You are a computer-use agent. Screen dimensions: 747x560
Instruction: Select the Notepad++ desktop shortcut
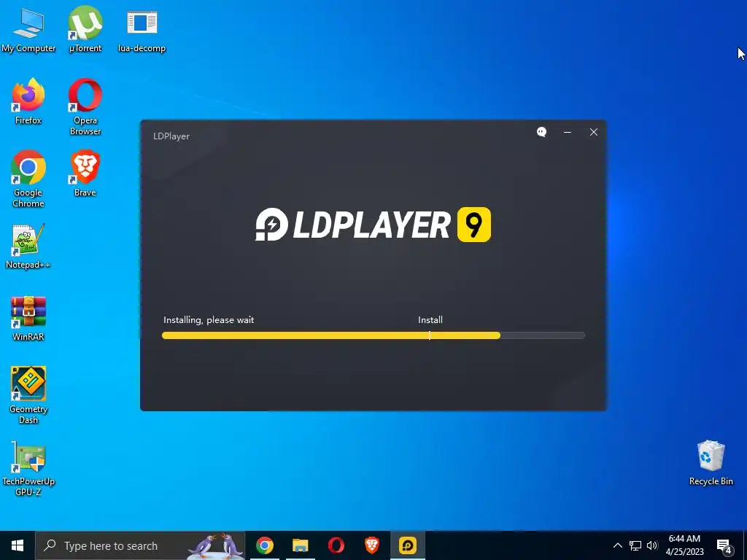coord(28,246)
